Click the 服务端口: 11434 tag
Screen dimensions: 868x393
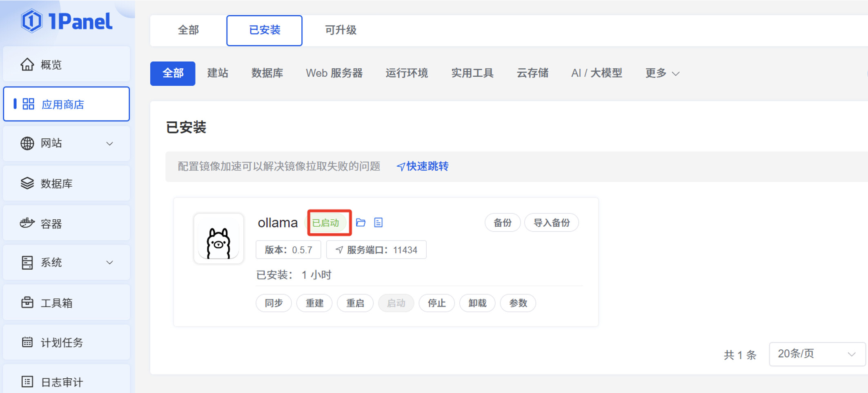coord(376,250)
